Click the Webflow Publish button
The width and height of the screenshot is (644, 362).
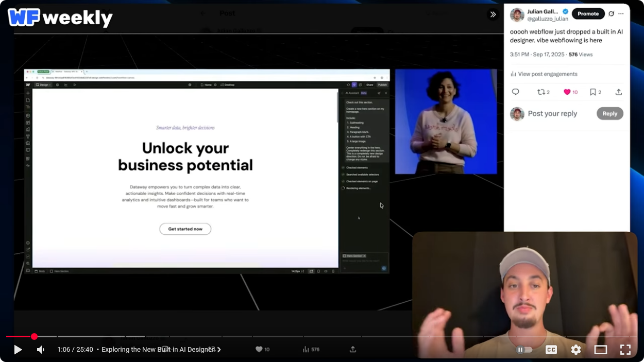click(382, 85)
